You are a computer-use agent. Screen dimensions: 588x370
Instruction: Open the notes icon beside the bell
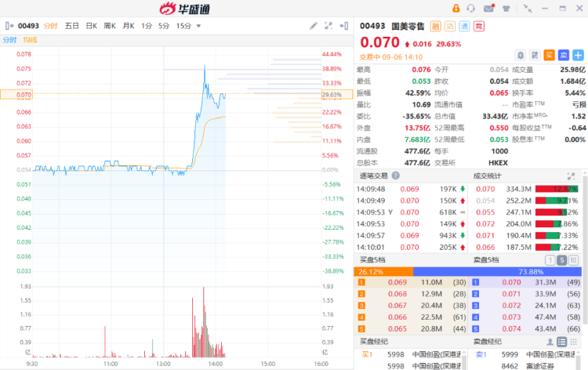535,56
